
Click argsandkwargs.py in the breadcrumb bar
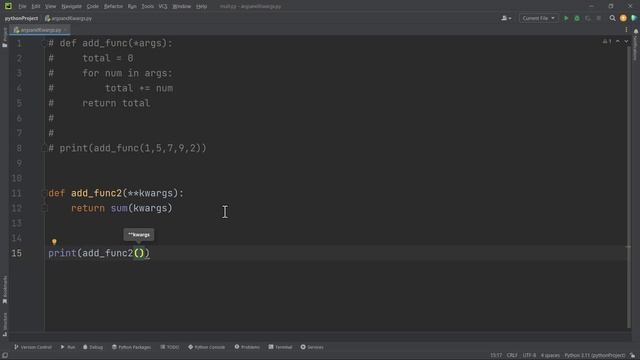[68, 18]
